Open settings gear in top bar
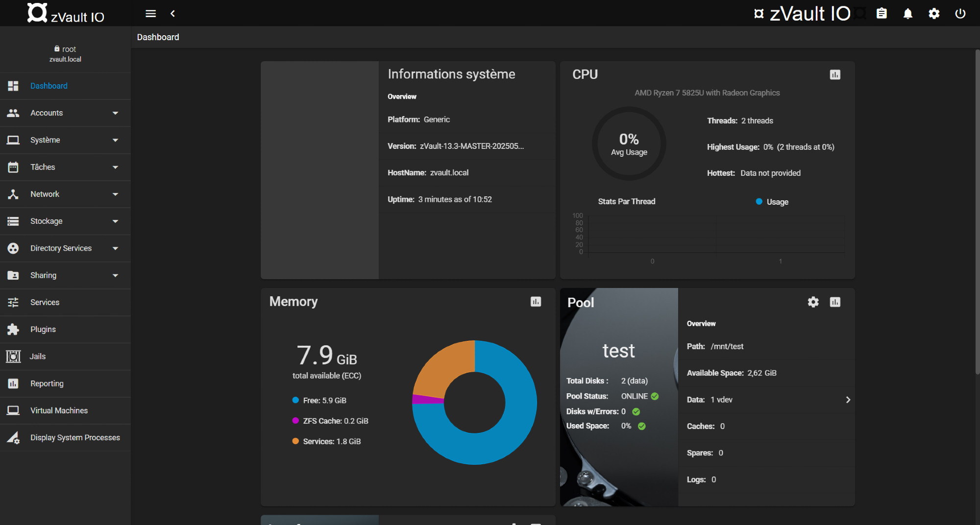 [934, 13]
